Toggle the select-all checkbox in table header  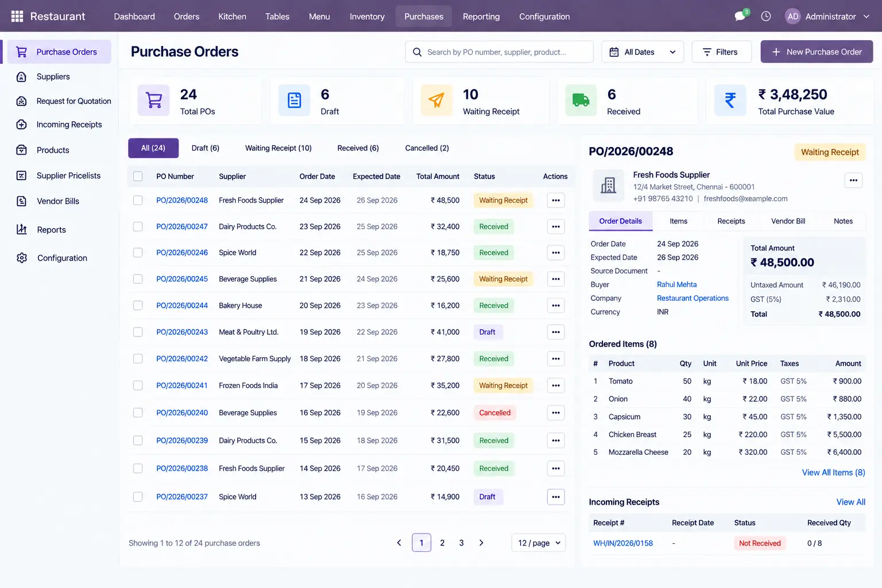138,176
